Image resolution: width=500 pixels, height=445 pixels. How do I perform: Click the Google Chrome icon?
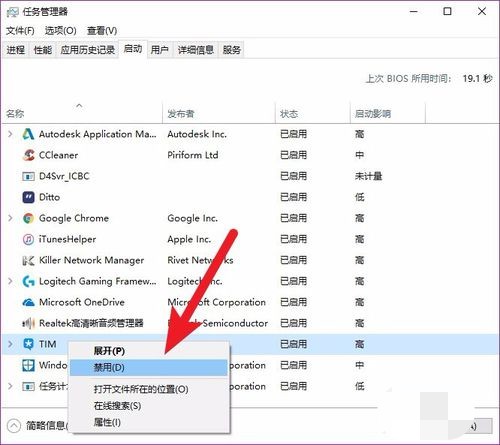click(28, 218)
